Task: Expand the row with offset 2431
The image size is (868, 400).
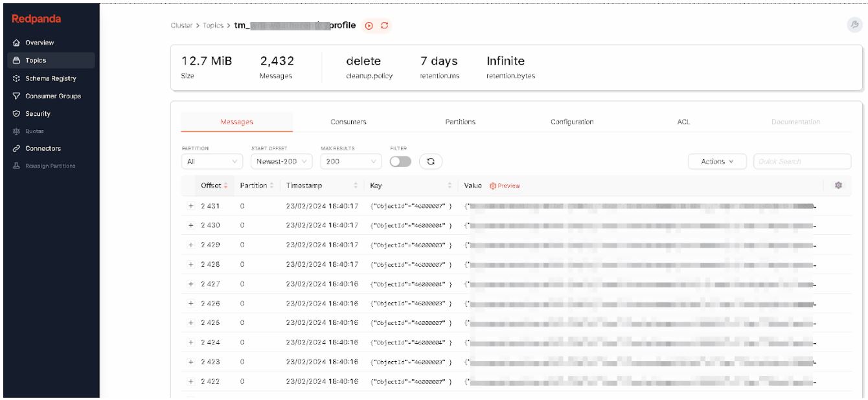Action: pyautogui.click(x=191, y=206)
